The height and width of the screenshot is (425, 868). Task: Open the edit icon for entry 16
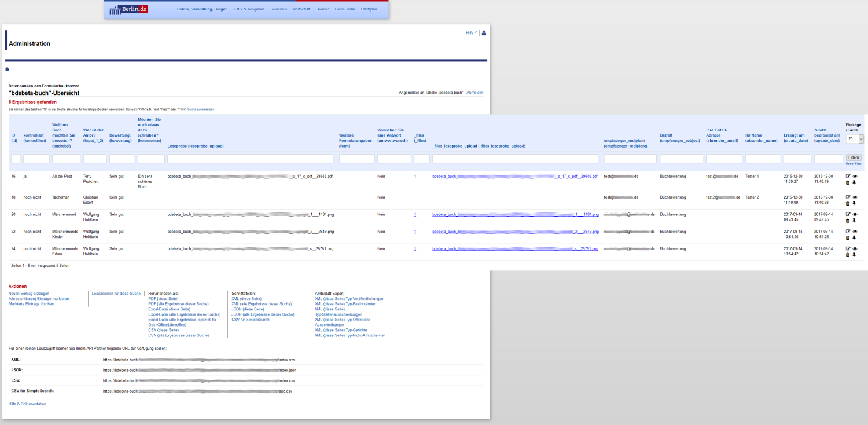tap(848, 176)
